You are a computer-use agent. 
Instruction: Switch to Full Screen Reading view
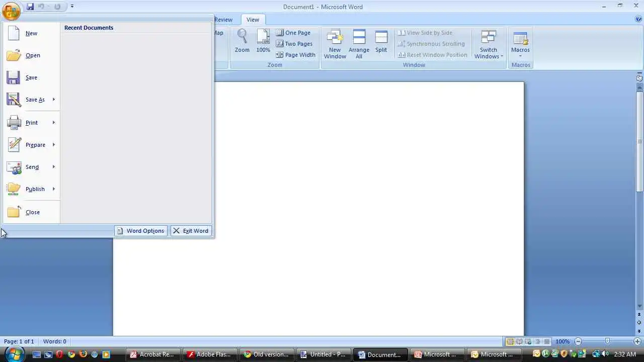pyautogui.click(x=519, y=341)
